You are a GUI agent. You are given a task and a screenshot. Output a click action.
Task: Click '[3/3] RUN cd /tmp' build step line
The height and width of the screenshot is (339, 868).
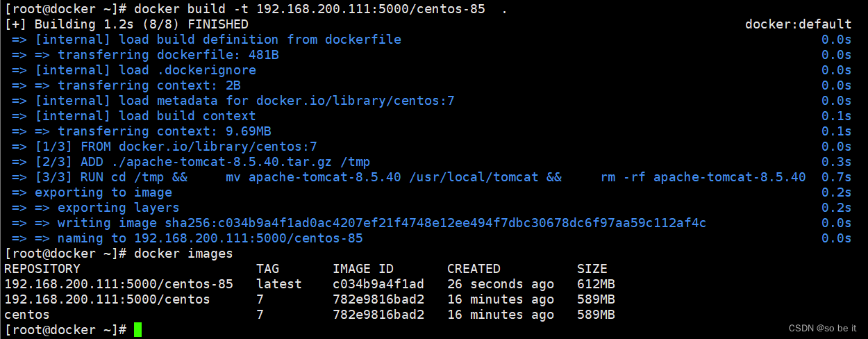point(408,177)
